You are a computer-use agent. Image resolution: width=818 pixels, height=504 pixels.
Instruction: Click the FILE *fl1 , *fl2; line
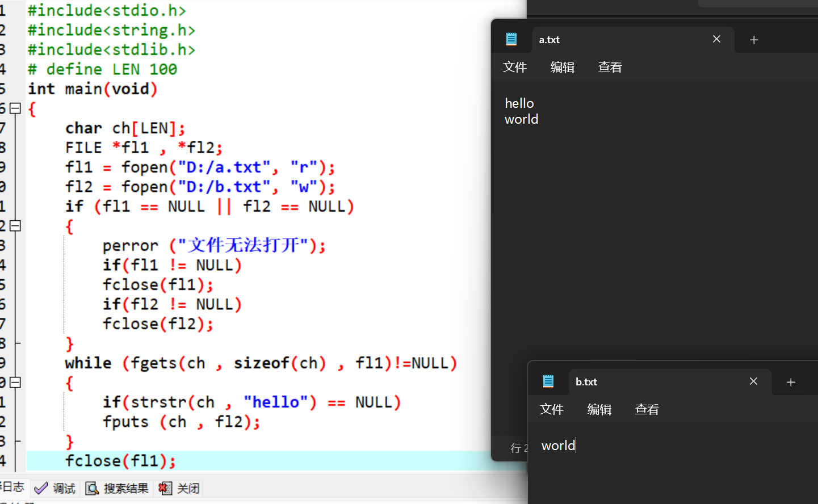144,148
